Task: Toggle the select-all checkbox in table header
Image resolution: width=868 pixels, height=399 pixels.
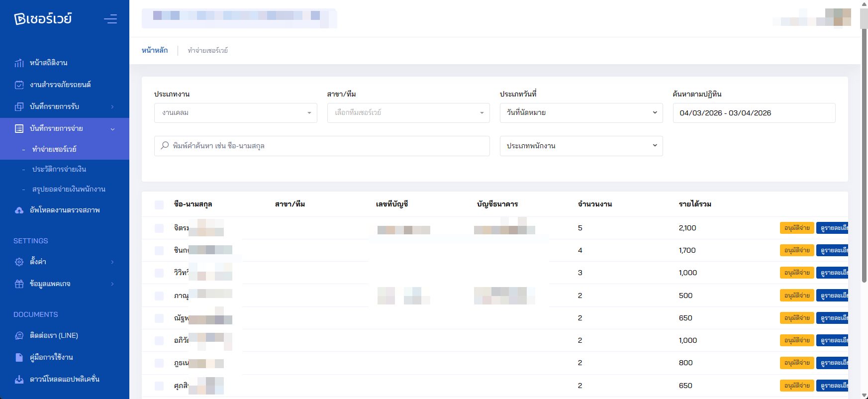Action: point(159,204)
